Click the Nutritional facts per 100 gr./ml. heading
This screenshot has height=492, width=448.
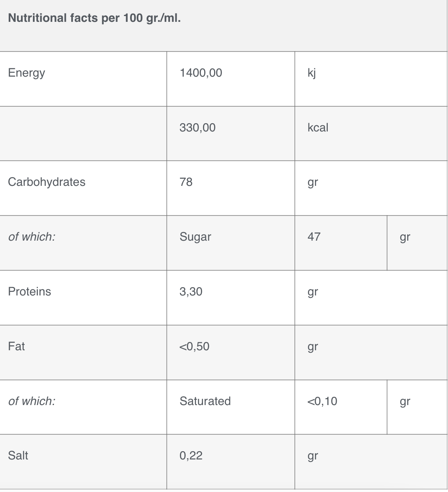[94, 18]
